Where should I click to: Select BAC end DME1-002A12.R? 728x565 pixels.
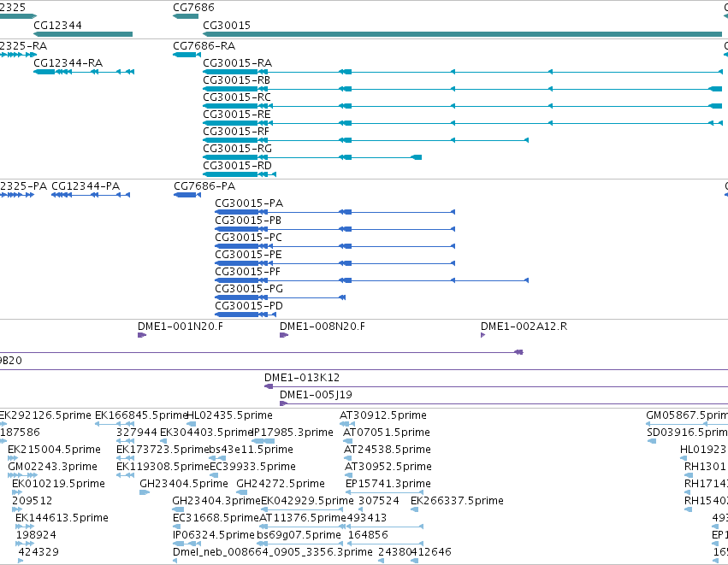pyautogui.click(x=524, y=327)
